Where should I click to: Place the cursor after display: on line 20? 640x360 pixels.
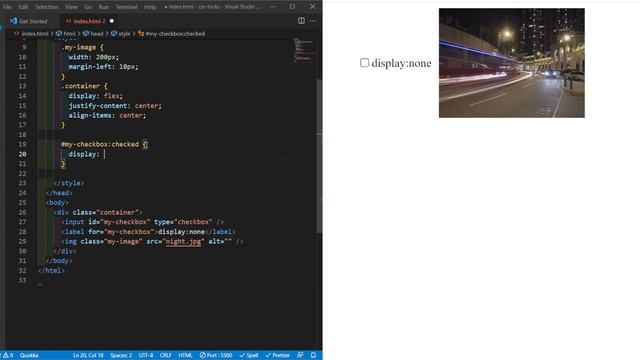pos(104,154)
